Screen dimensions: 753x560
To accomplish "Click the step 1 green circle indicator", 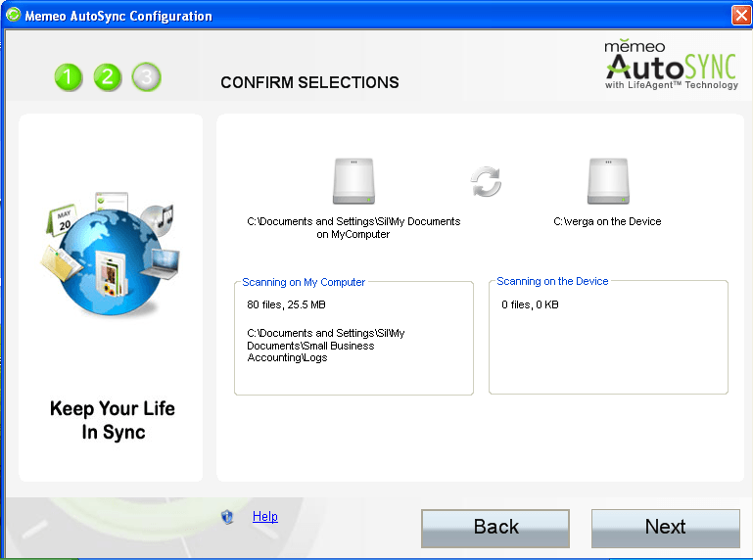I will [69, 77].
